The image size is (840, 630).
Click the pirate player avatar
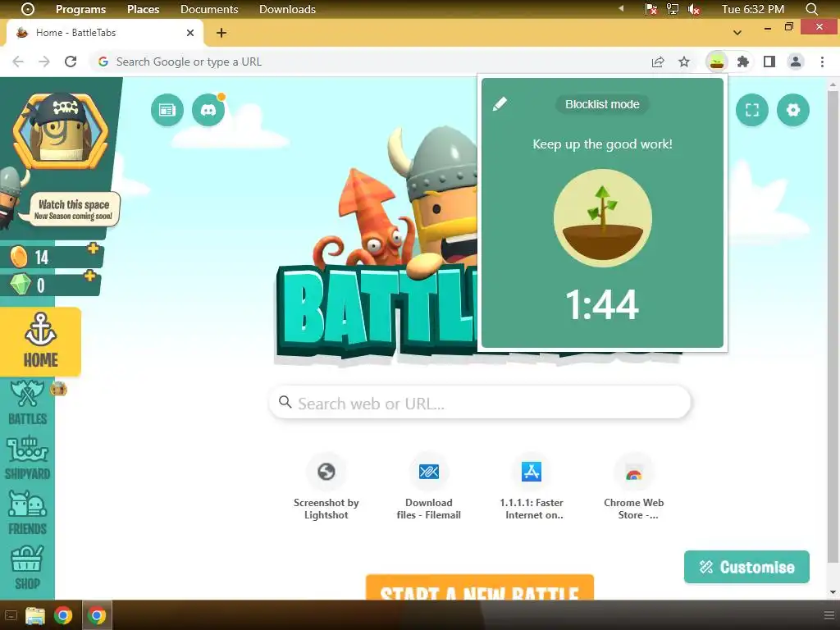pos(60,130)
